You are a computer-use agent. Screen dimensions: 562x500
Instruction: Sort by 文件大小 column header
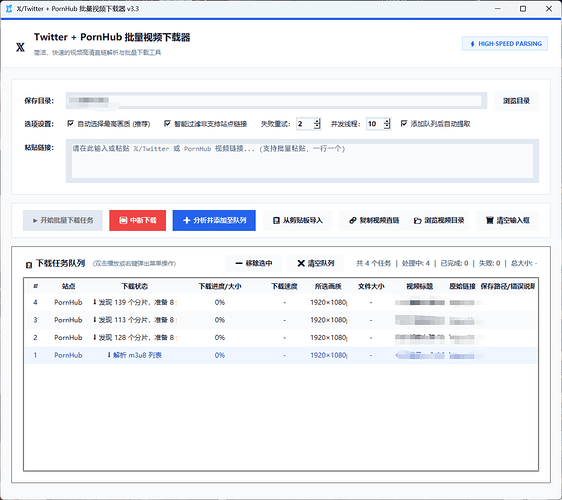tap(371, 286)
